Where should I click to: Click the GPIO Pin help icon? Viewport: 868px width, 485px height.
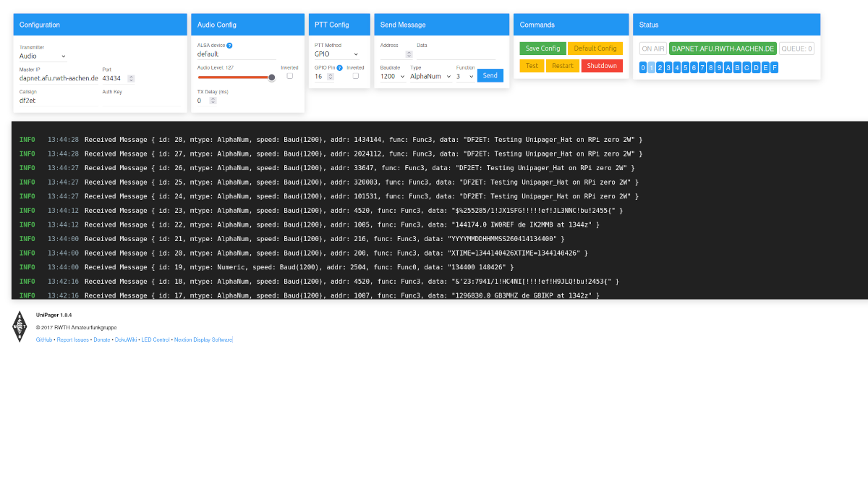click(339, 67)
